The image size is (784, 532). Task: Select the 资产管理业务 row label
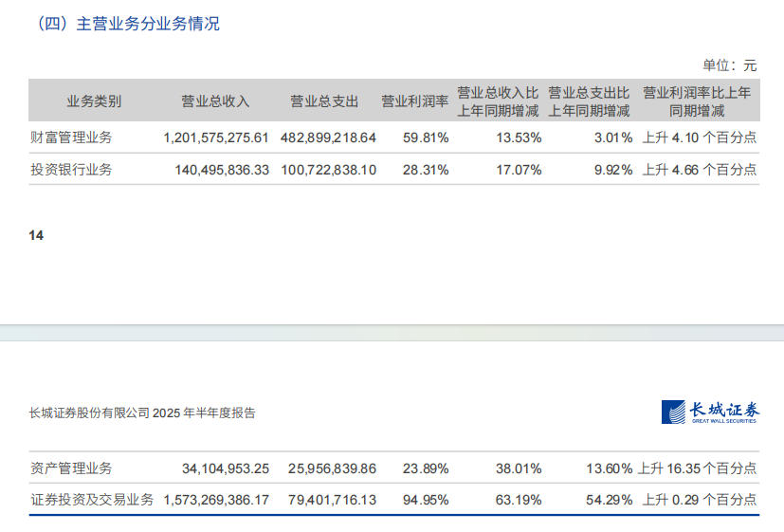click(71, 468)
